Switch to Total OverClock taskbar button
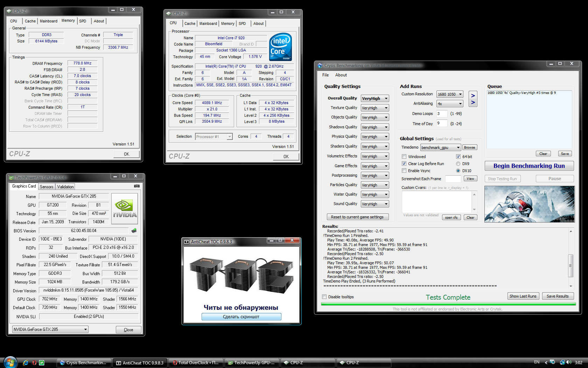This screenshot has height=368, width=588. coord(196,363)
